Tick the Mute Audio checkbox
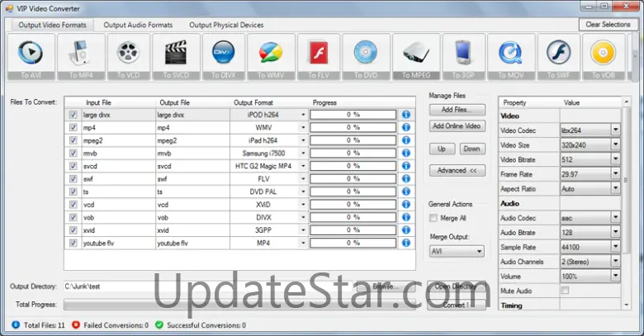The width and height of the screenshot is (644, 336). (565, 291)
